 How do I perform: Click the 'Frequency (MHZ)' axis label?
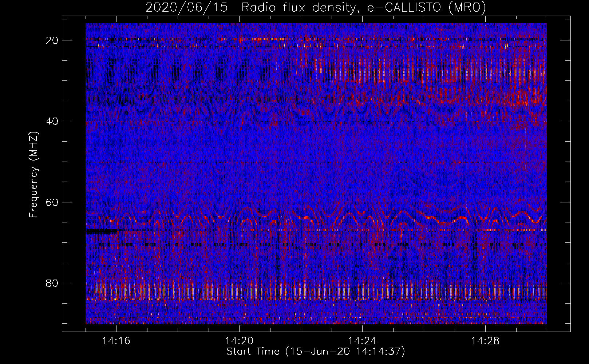tap(33, 175)
